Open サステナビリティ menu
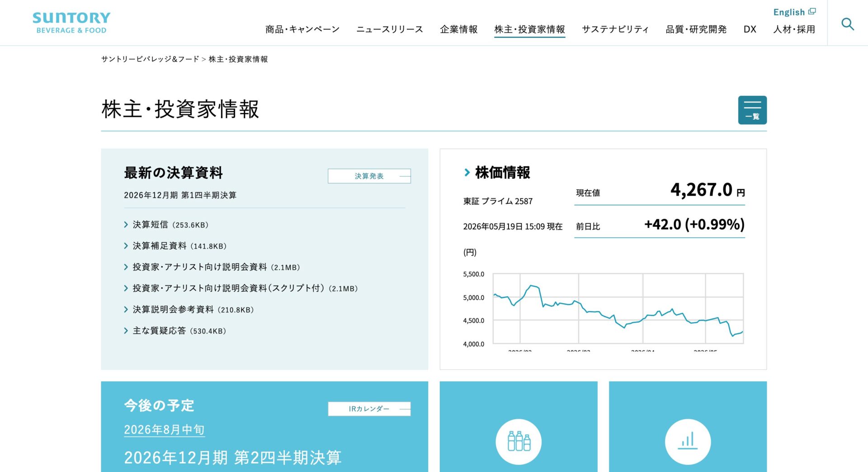This screenshot has height=472, width=868. pyautogui.click(x=615, y=29)
